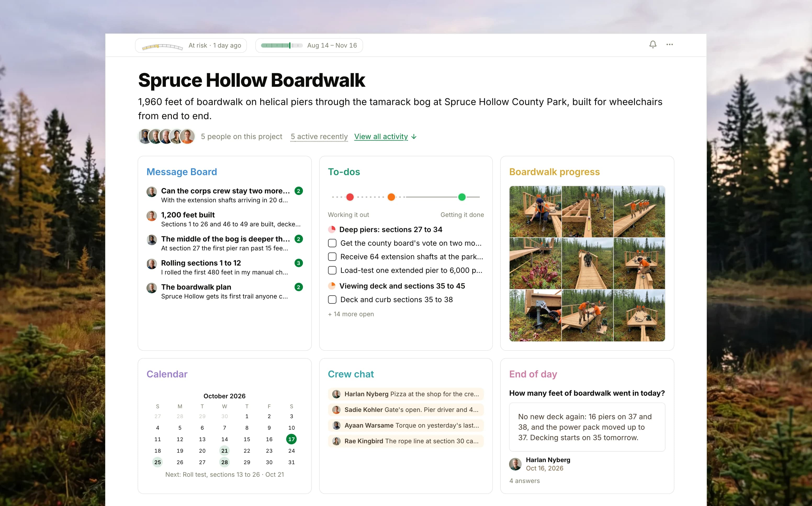Screen dimensions: 812x506
Task: Select October 28 on the calendar
Action: point(224,462)
